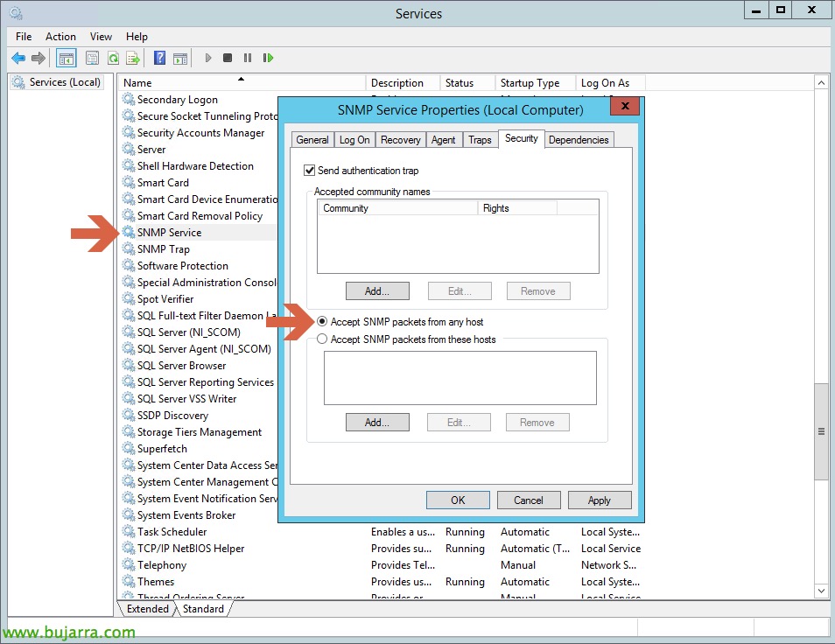Image resolution: width=835 pixels, height=644 pixels.
Task: Start the service with the play icon
Action: click(208, 58)
